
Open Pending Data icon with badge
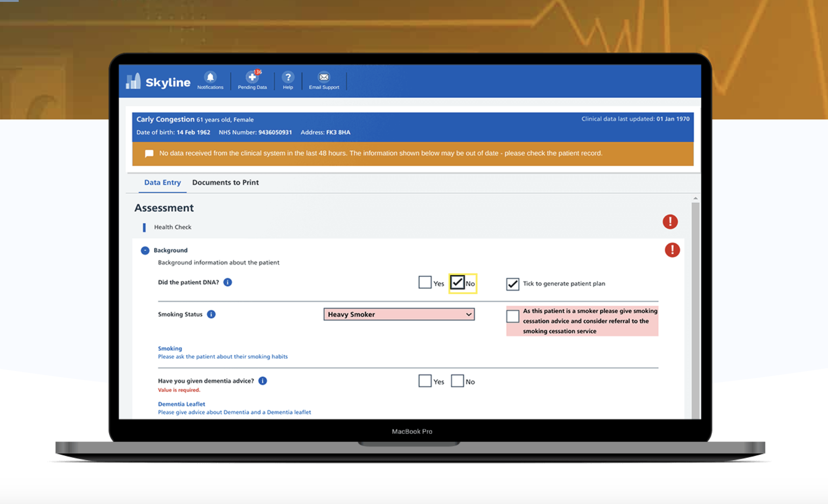point(252,77)
